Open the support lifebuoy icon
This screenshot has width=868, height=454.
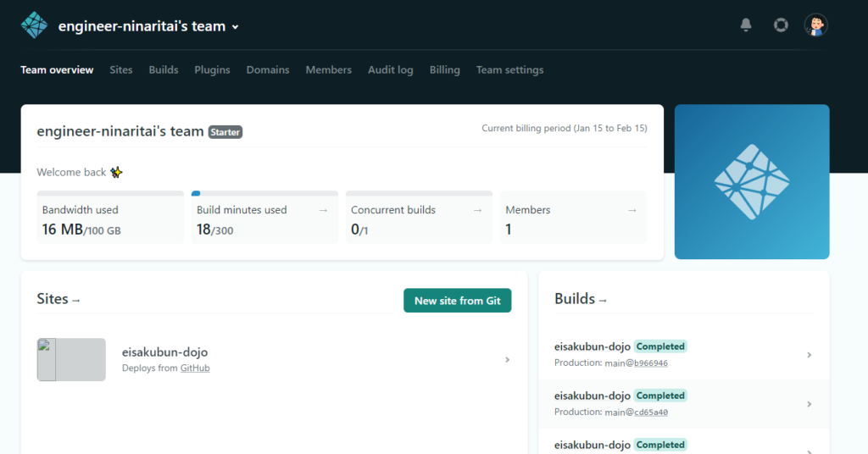coord(781,25)
